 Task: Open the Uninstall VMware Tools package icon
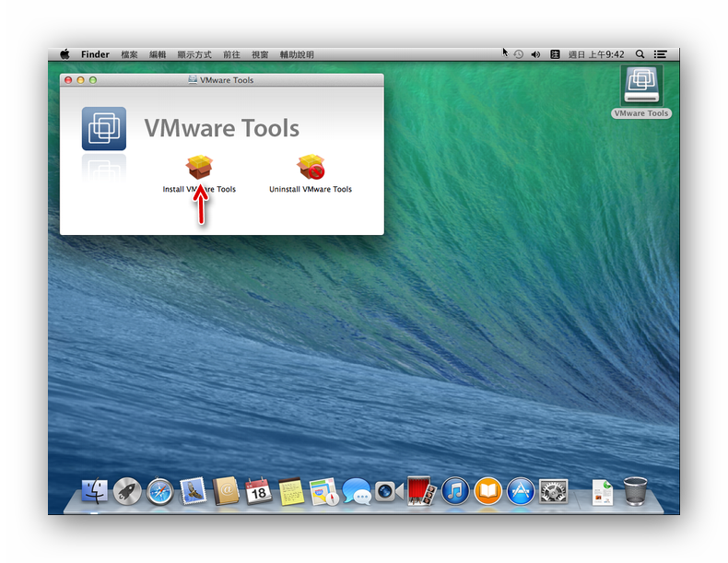click(x=311, y=167)
